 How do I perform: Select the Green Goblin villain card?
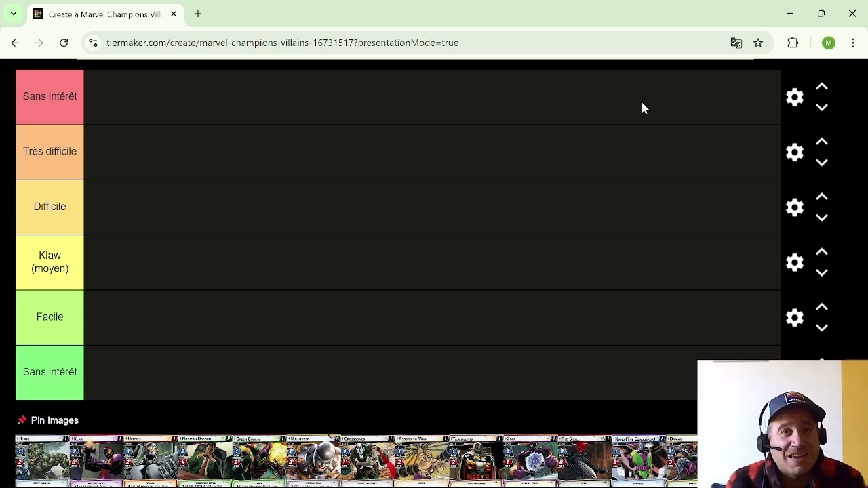[x=260, y=462]
